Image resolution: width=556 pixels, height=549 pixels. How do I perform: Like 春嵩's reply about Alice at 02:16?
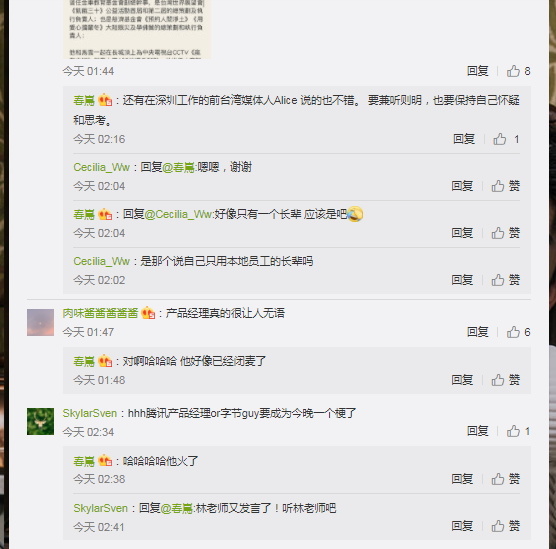(506, 139)
